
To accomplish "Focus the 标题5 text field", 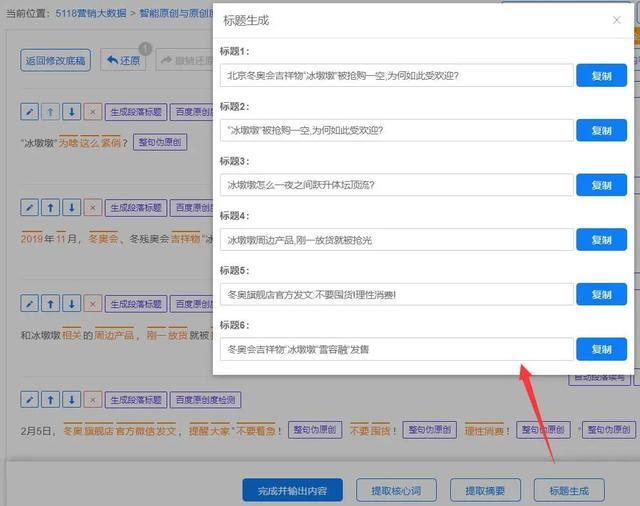I will [397, 294].
